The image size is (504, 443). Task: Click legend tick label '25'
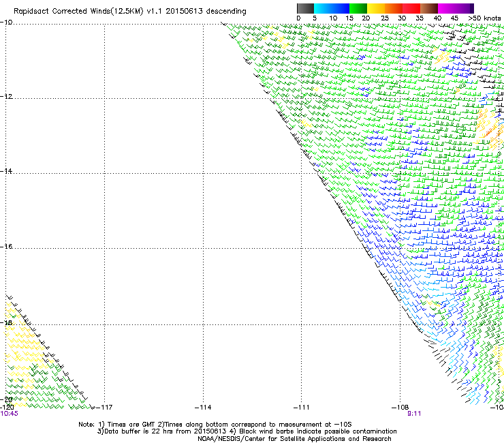(x=385, y=18)
